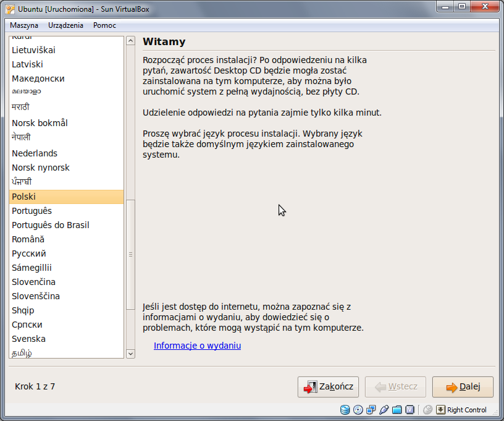This screenshot has height=421, width=504.
Task: Select Română in the language list
Action: [x=66, y=239]
